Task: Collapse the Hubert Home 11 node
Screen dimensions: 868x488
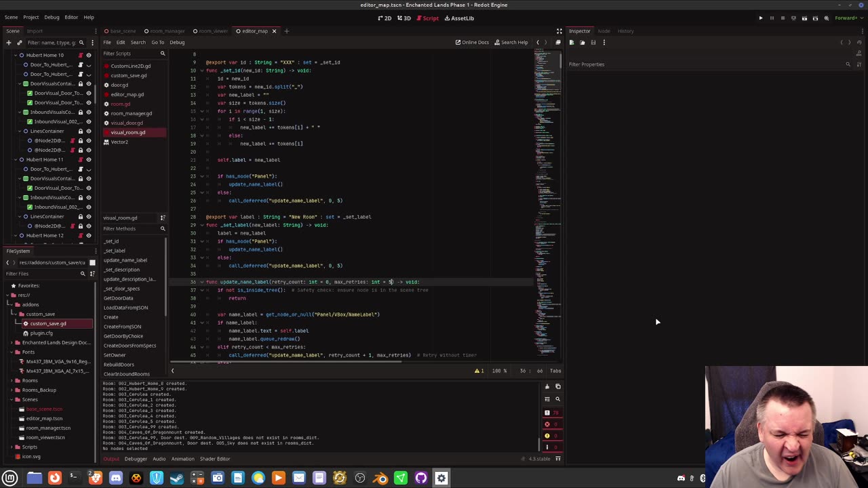Action: [14, 159]
